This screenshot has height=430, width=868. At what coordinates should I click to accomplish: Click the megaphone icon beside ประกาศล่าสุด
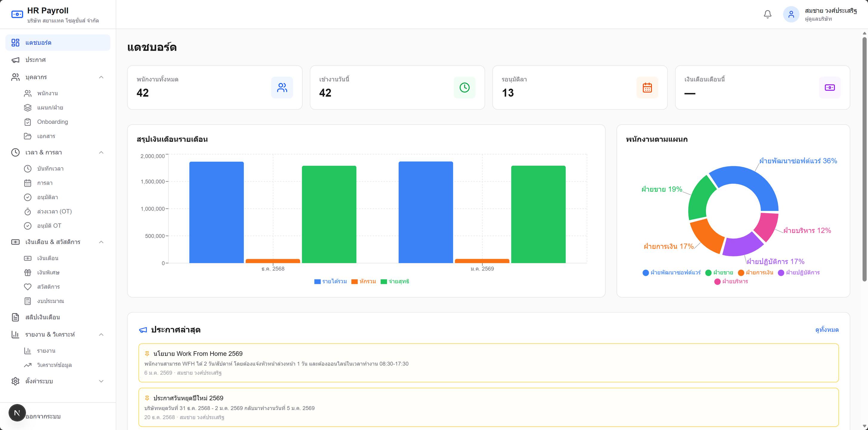(x=143, y=330)
